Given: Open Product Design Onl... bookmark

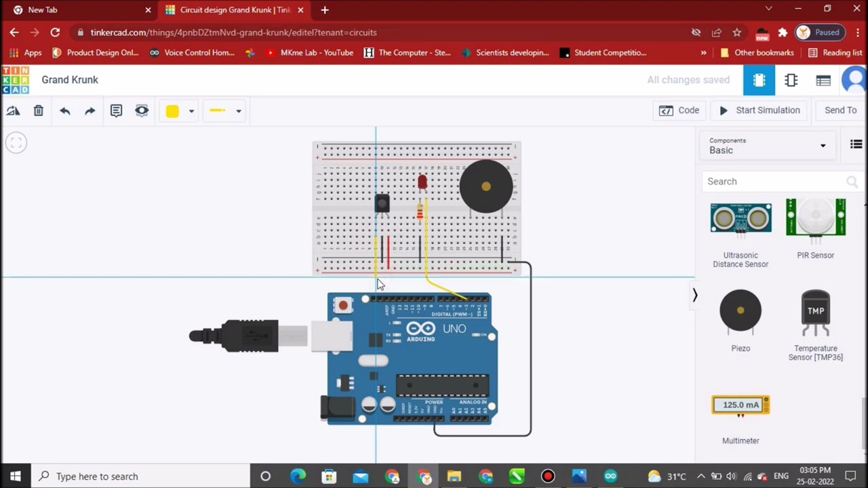Looking at the screenshot, I should click(x=96, y=53).
